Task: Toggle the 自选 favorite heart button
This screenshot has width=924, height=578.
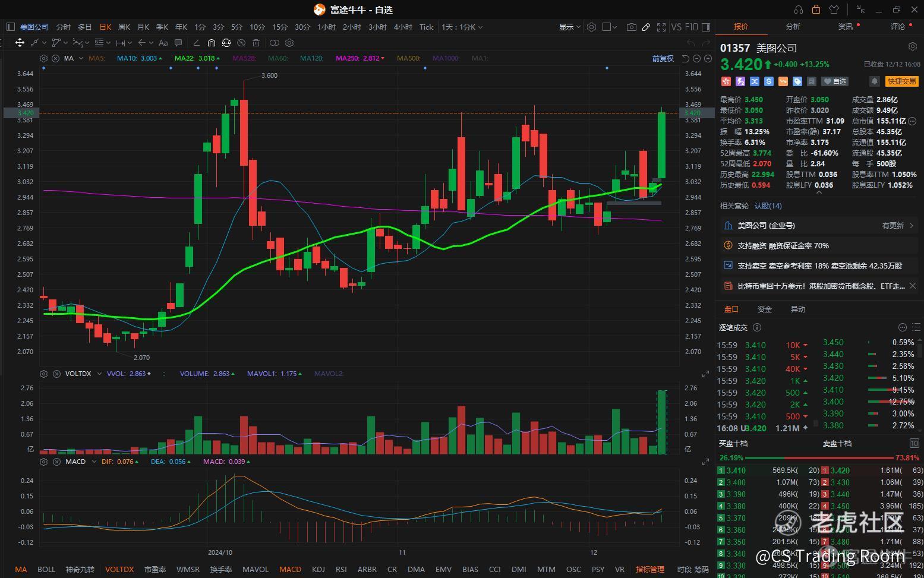Action: (x=835, y=81)
